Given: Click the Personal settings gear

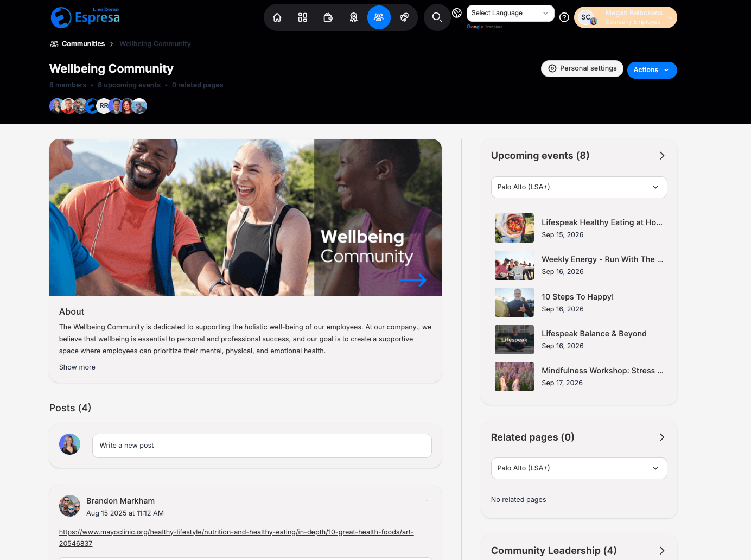Looking at the screenshot, I should pyautogui.click(x=552, y=68).
